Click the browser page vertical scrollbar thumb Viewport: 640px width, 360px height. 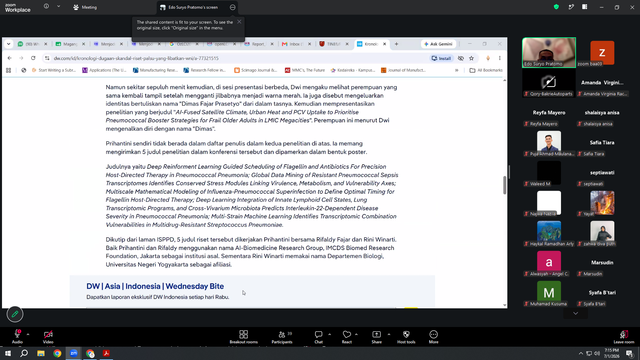click(504, 185)
